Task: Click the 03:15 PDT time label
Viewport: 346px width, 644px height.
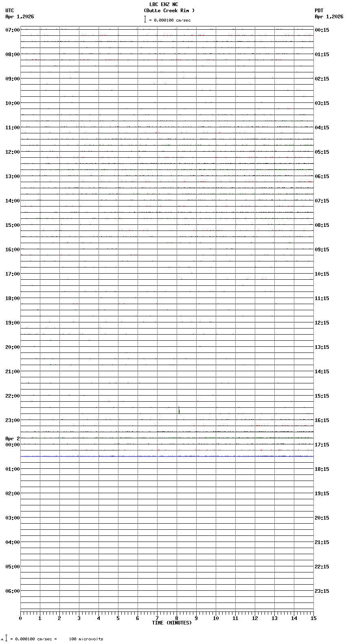Action: 322,103
